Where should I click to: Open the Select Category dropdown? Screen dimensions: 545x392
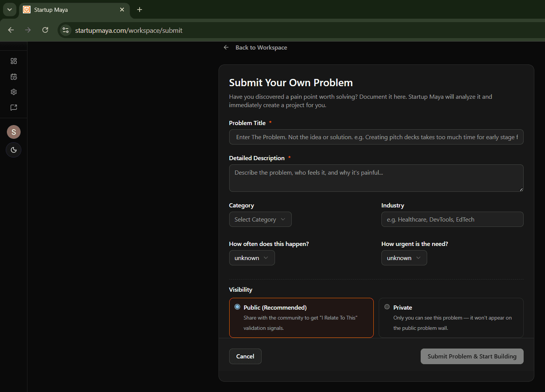click(x=260, y=219)
